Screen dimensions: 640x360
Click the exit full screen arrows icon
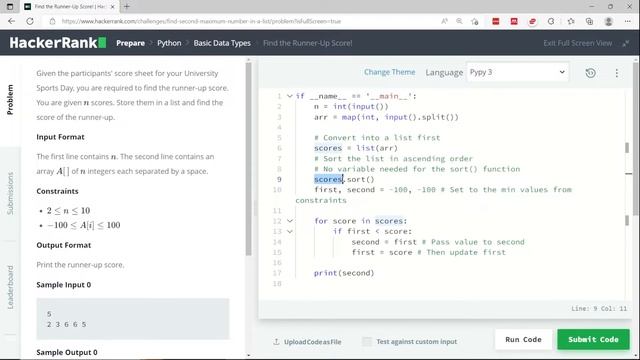pyautogui.click(x=625, y=43)
